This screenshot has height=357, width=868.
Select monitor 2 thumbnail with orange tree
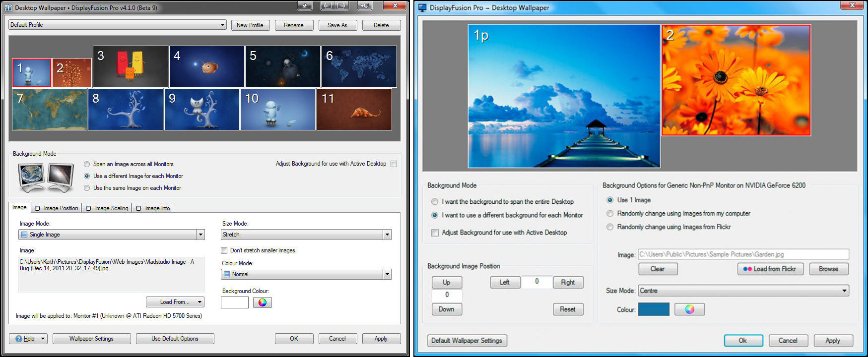[72, 73]
